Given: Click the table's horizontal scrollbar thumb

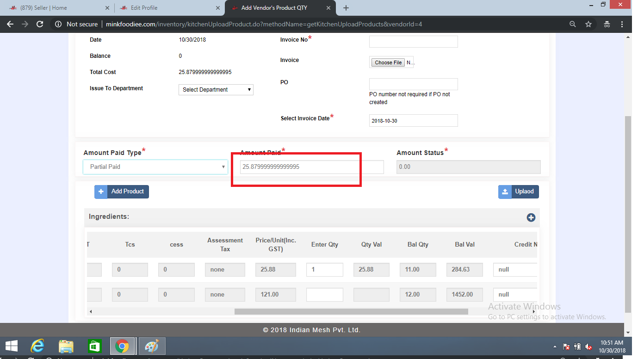Looking at the screenshot, I should point(351,312).
